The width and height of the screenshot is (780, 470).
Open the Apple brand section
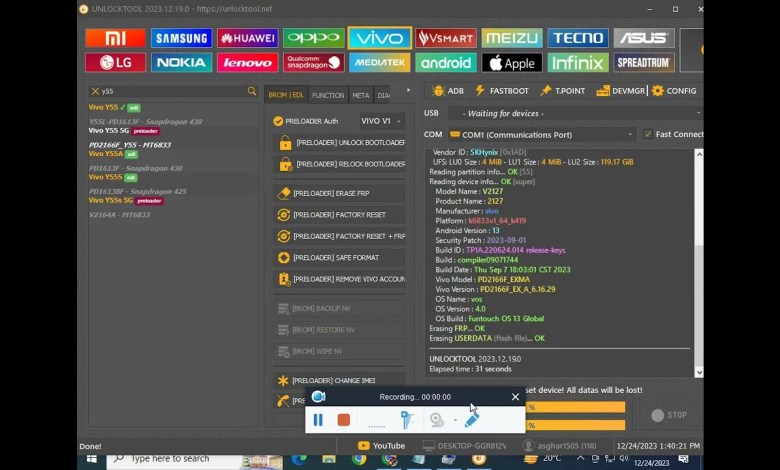[x=511, y=62]
